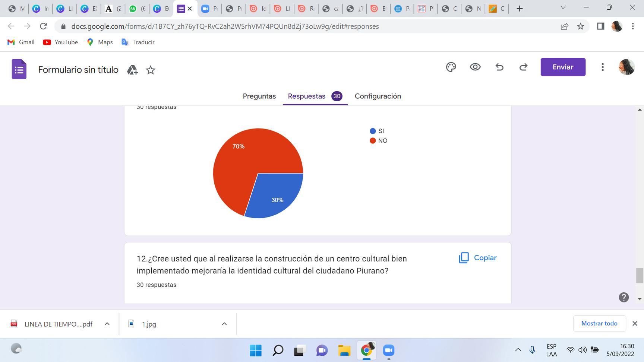
Task: Open a new browser tab with plus
Action: click(520, 9)
